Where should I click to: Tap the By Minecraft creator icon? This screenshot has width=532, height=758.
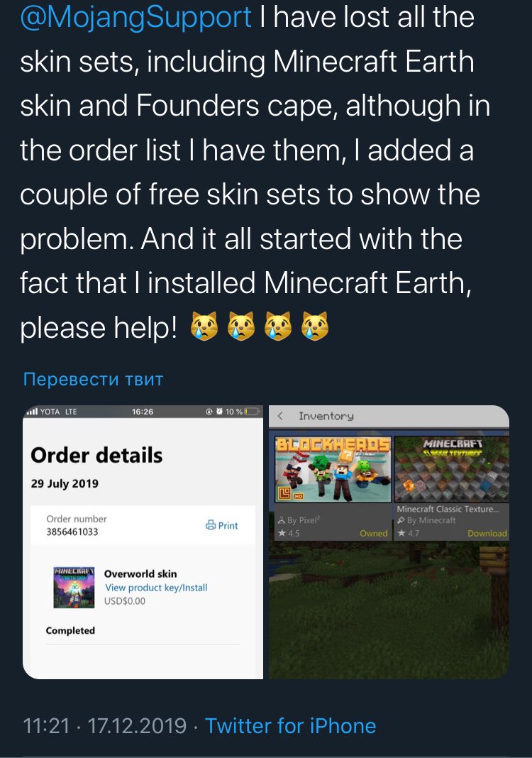[401, 521]
